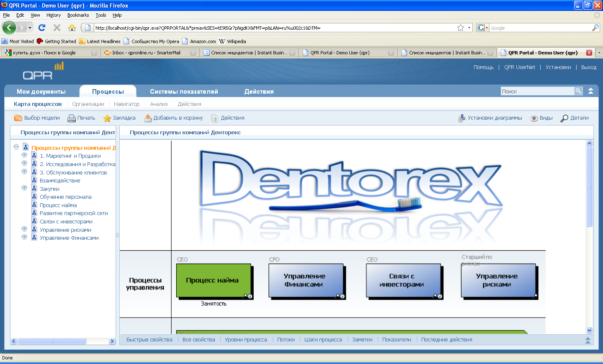The height and width of the screenshot is (364, 603).
Task: Expand 2. Исследования и Разработка node
Action: [x=24, y=163]
